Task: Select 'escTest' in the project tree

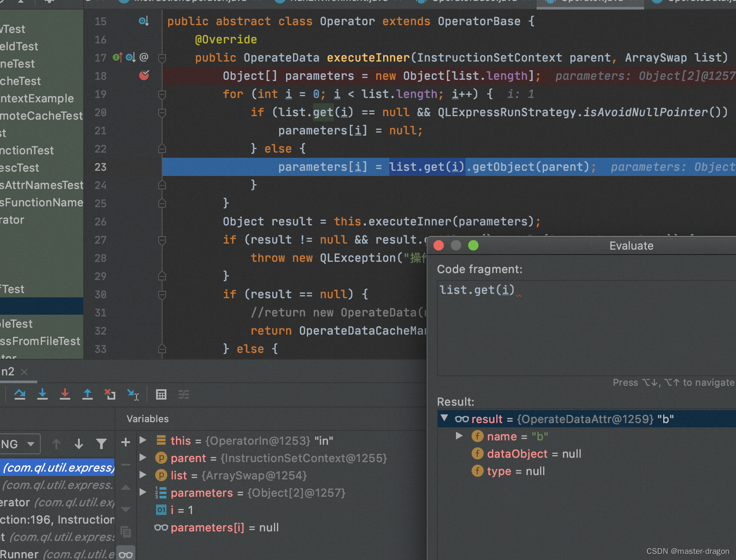Action: 20,168
